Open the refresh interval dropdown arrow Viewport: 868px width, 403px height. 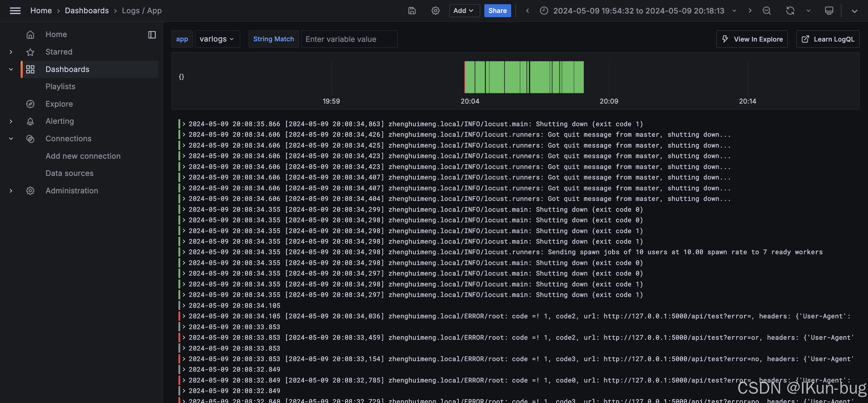coord(808,11)
